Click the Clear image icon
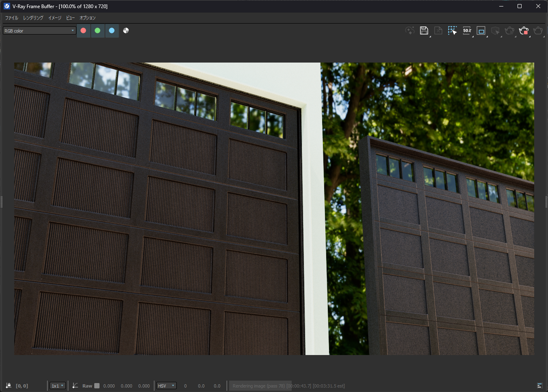The height and width of the screenshot is (392, 548). coord(438,30)
